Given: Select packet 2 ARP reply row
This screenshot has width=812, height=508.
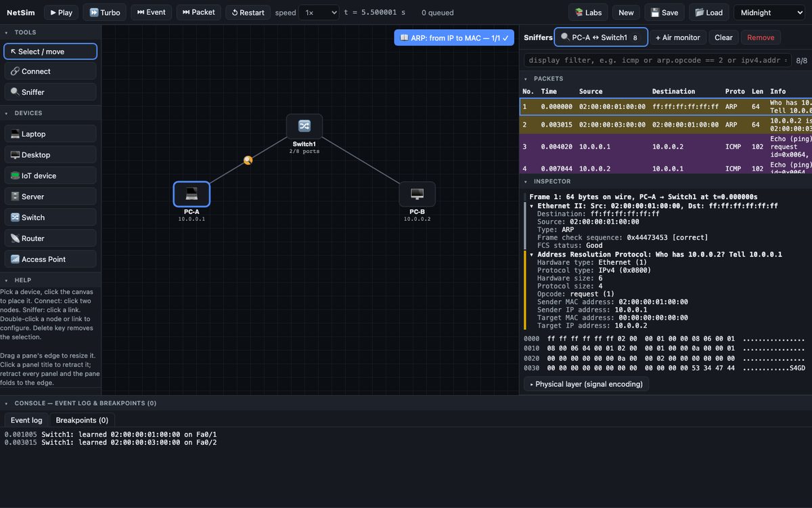Looking at the screenshot, I should coord(666,125).
